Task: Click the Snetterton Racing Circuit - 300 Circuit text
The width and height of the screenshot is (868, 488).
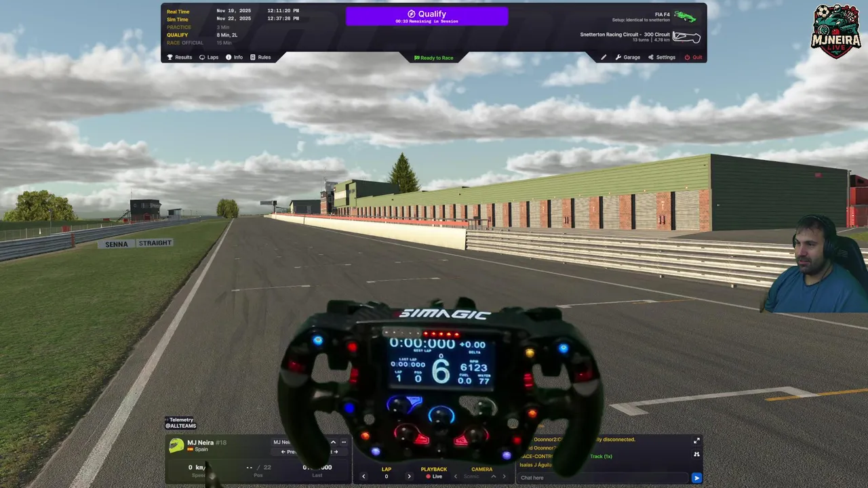Action: (x=625, y=35)
